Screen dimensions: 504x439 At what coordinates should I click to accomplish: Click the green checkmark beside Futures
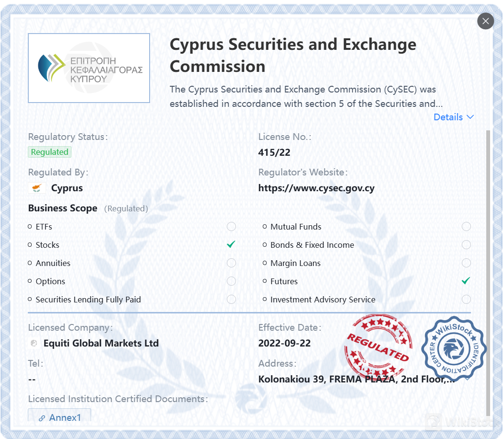point(466,280)
